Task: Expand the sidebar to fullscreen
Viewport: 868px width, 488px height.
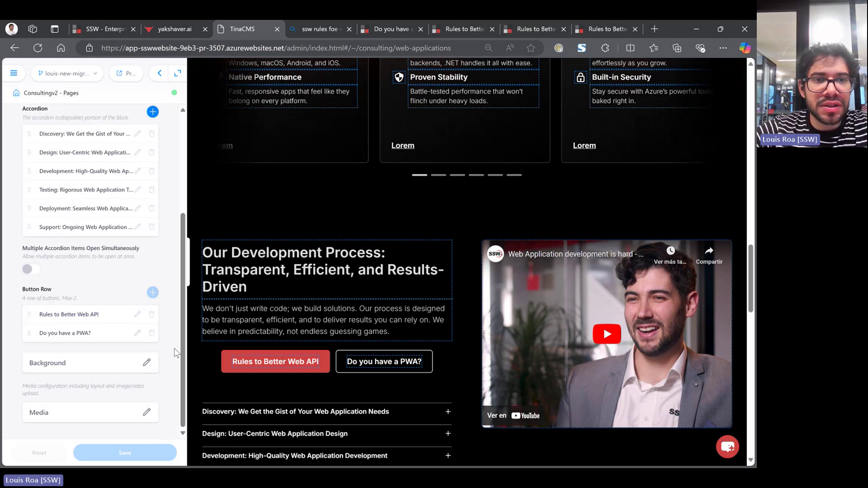Action: click(x=178, y=73)
